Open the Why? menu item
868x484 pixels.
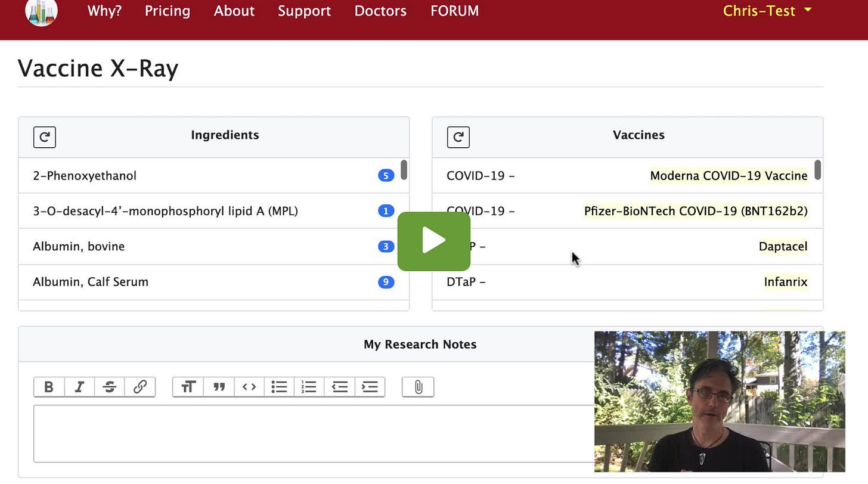[x=104, y=11]
